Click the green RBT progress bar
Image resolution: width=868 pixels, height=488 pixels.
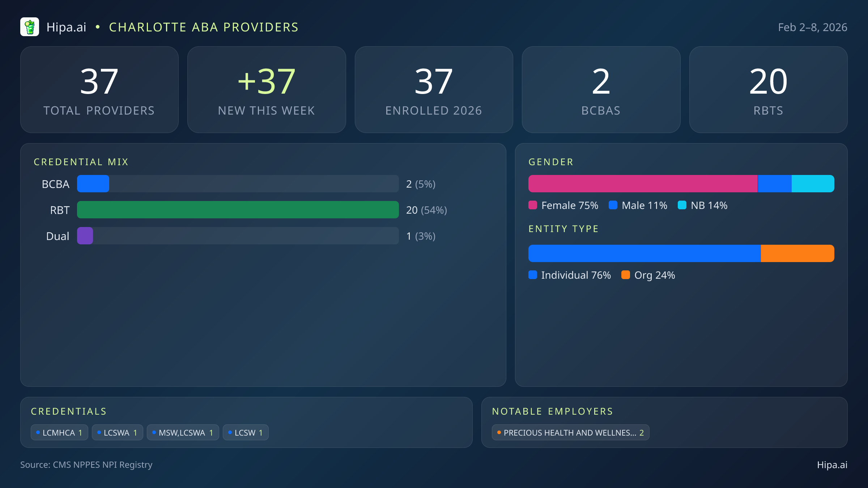pos(238,210)
